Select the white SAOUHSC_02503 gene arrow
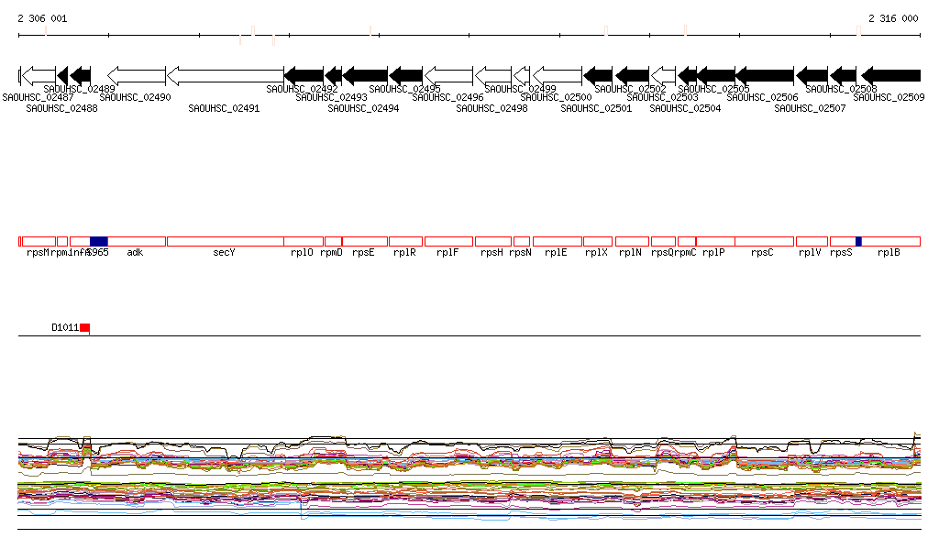Screen dimensions: 939x560 pos(663,75)
